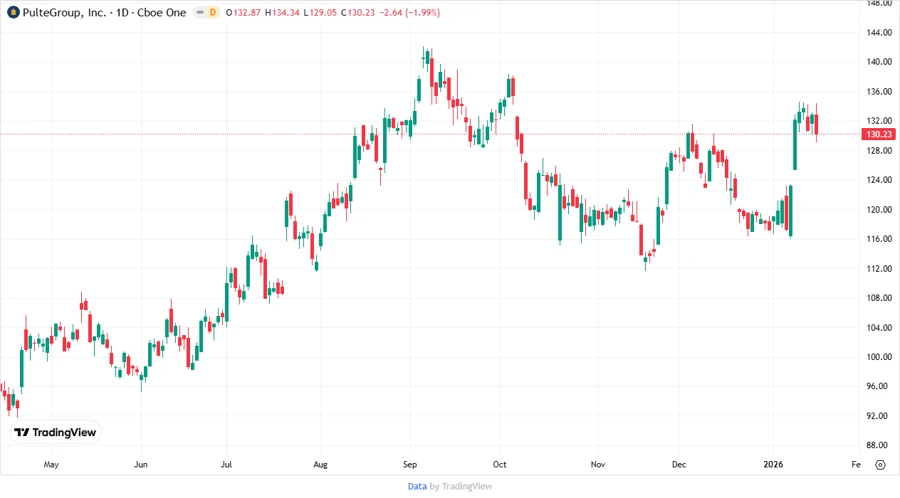The width and height of the screenshot is (900, 498).
Task: Click the high value H134.34
Action: tap(282, 13)
